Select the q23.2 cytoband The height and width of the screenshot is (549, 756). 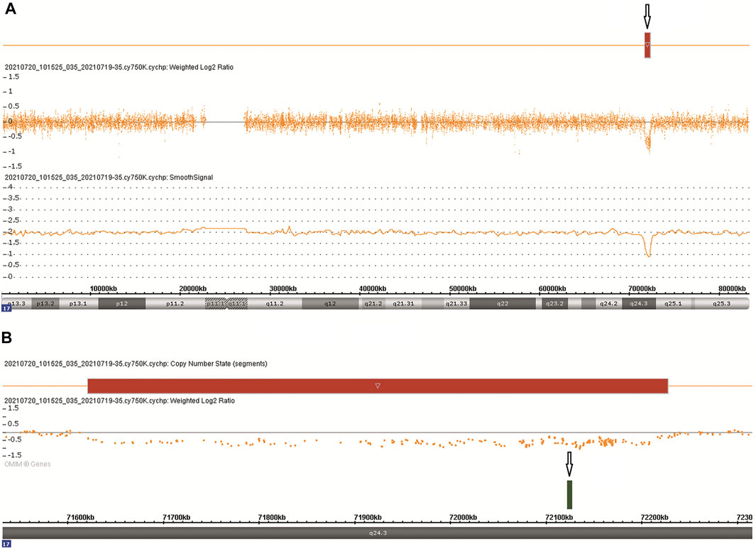click(554, 303)
